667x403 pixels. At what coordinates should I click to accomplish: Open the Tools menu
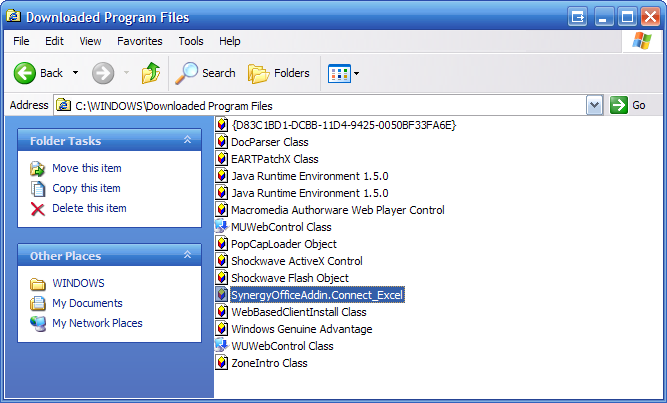pos(191,41)
